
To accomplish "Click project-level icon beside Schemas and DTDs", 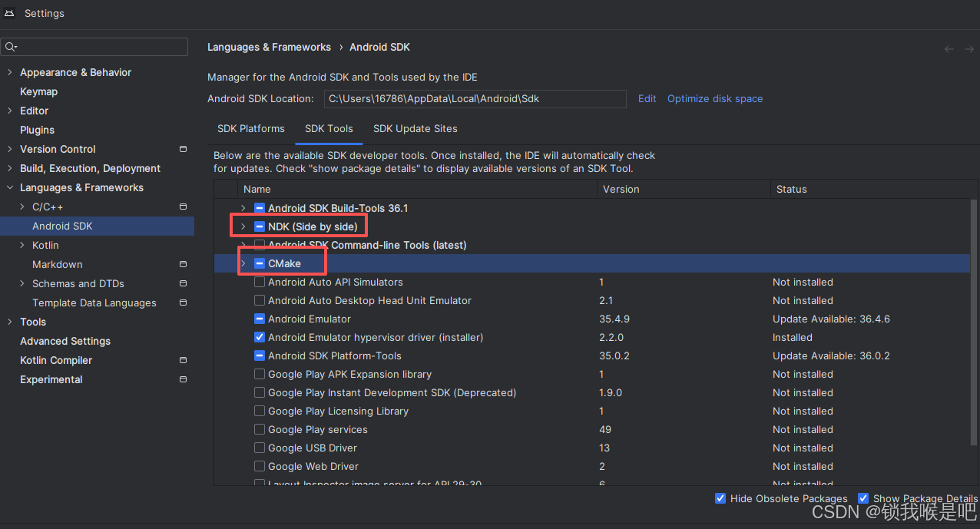I will pyautogui.click(x=183, y=283).
